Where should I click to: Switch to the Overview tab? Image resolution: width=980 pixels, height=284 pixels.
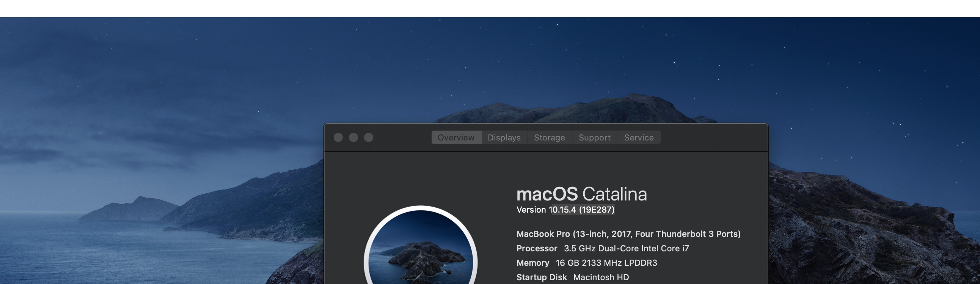(456, 137)
